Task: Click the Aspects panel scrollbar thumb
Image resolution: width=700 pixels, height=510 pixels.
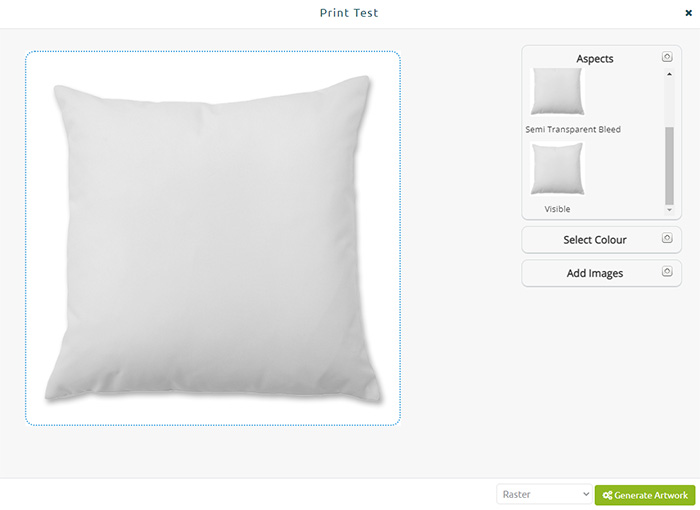Action: pyautogui.click(x=669, y=166)
